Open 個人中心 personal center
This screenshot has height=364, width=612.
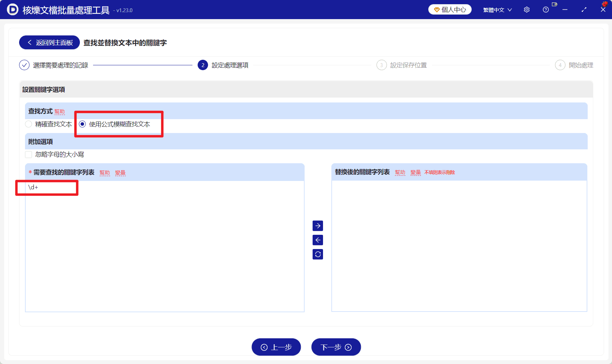450,10
